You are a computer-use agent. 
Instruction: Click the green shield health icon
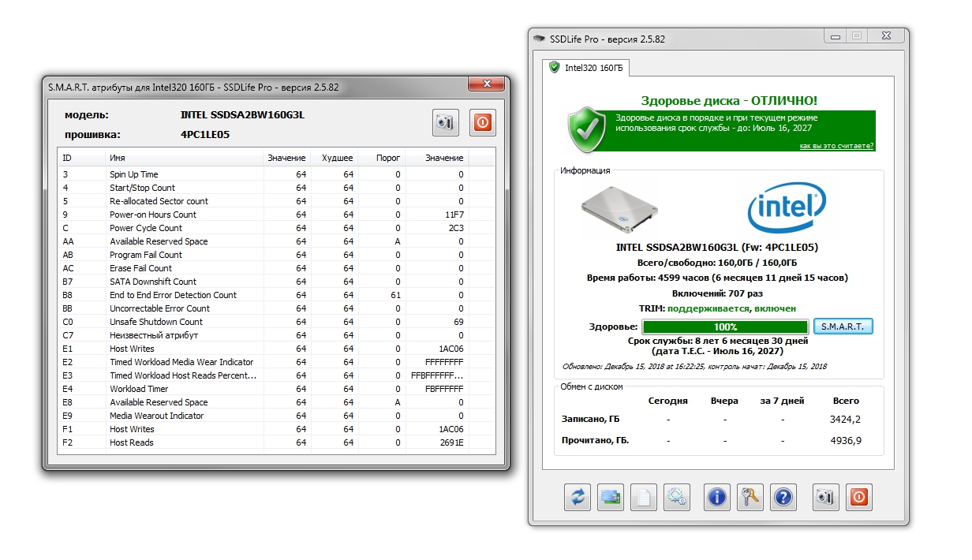586,130
